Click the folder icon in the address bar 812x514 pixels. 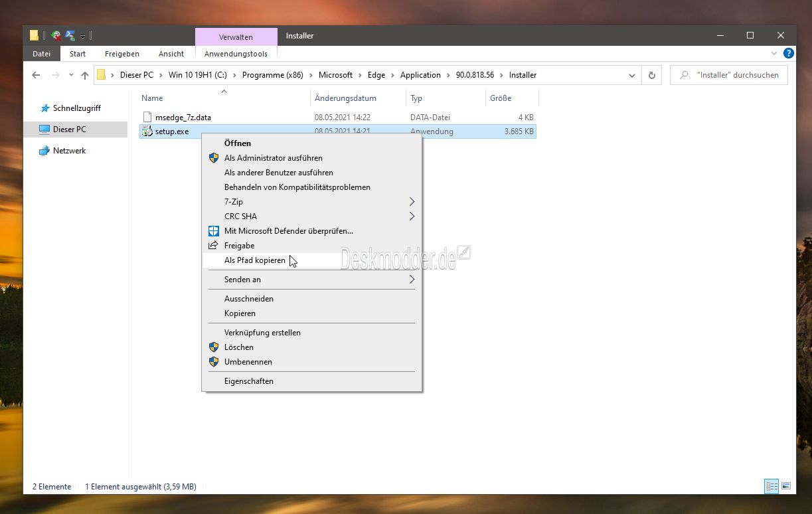click(102, 75)
